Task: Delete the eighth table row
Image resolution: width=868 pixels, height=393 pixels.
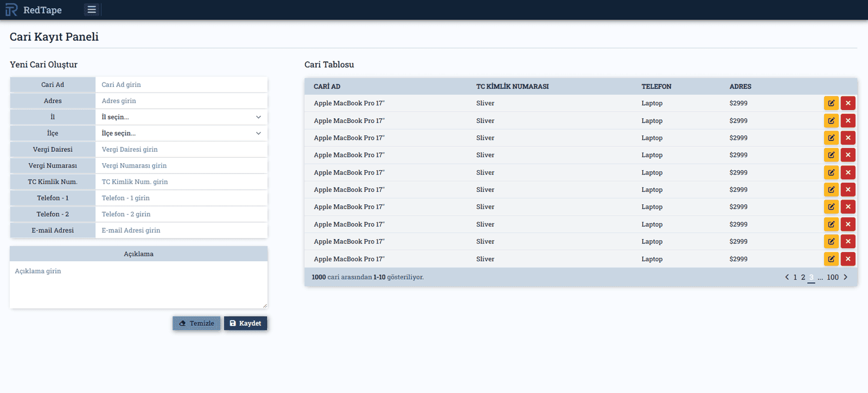Action: 848,224
